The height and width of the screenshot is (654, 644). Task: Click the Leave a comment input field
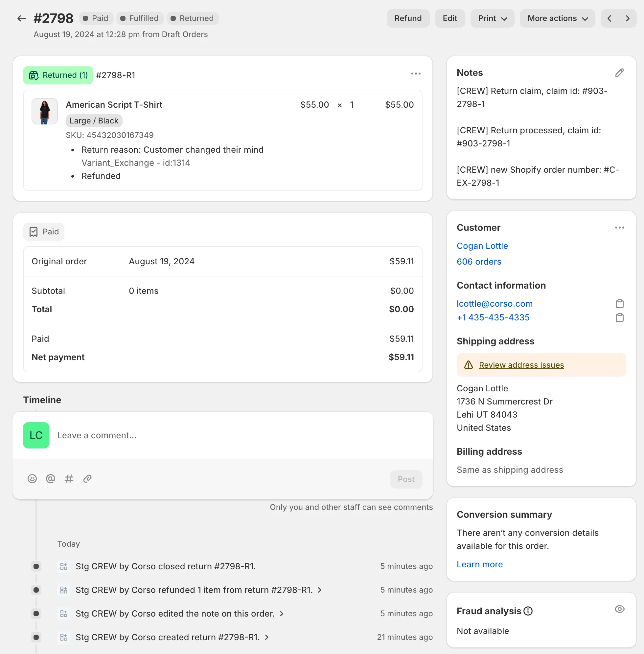click(236, 435)
